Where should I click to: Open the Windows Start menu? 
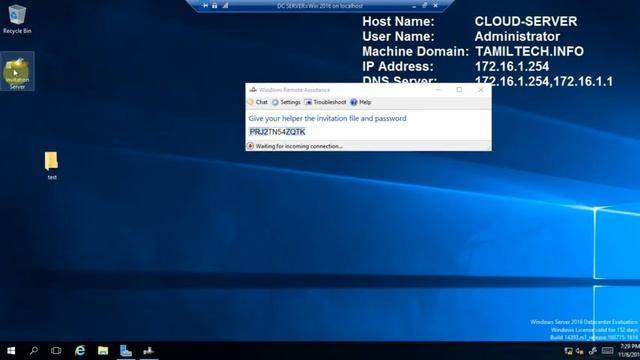coord(11,351)
